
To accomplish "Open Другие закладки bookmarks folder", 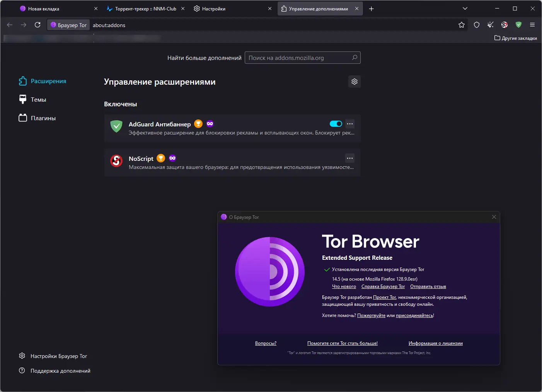I will (x=516, y=38).
